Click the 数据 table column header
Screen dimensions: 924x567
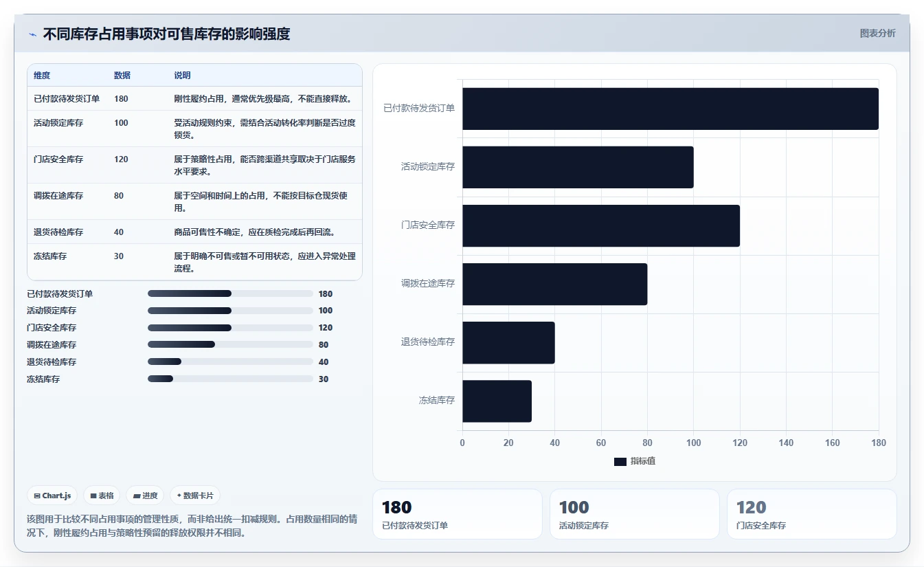(x=122, y=75)
